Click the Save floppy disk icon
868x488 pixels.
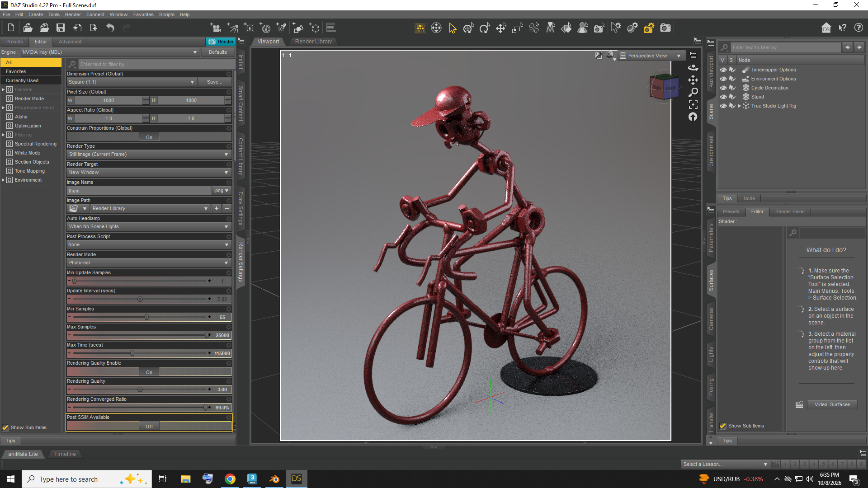tap(60, 28)
